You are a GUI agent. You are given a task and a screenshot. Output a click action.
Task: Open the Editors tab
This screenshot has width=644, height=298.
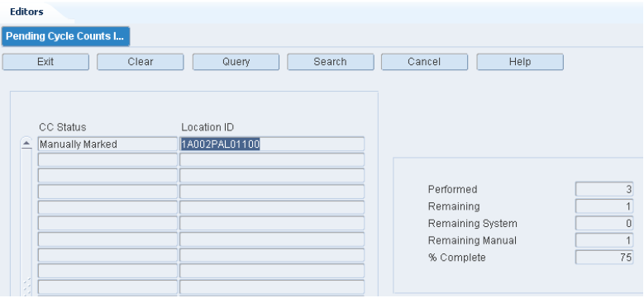click(26, 12)
